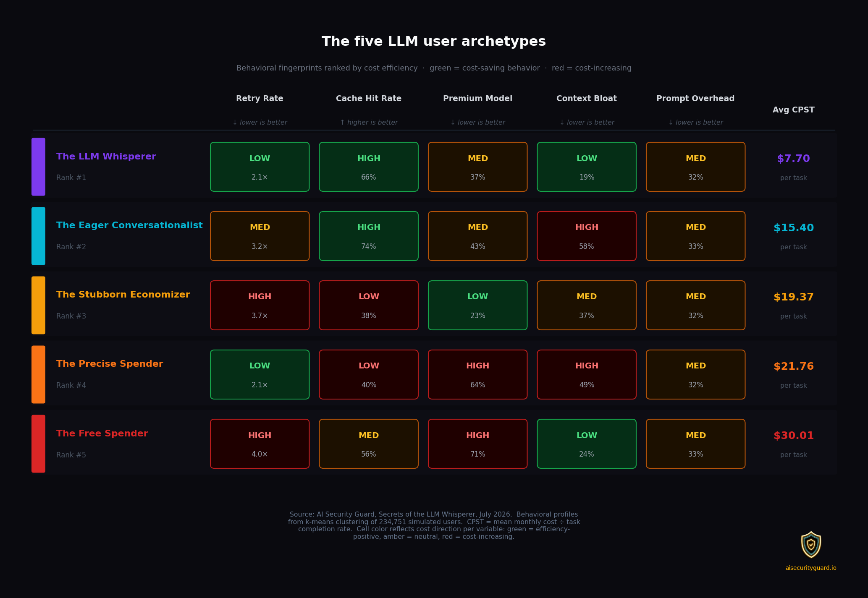The image size is (868, 598).
Task: Select the Premium Model column header
Action: (x=477, y=99)
